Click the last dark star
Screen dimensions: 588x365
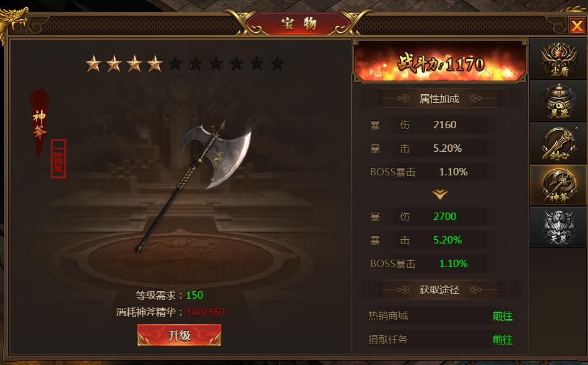(x=277, y=64)
